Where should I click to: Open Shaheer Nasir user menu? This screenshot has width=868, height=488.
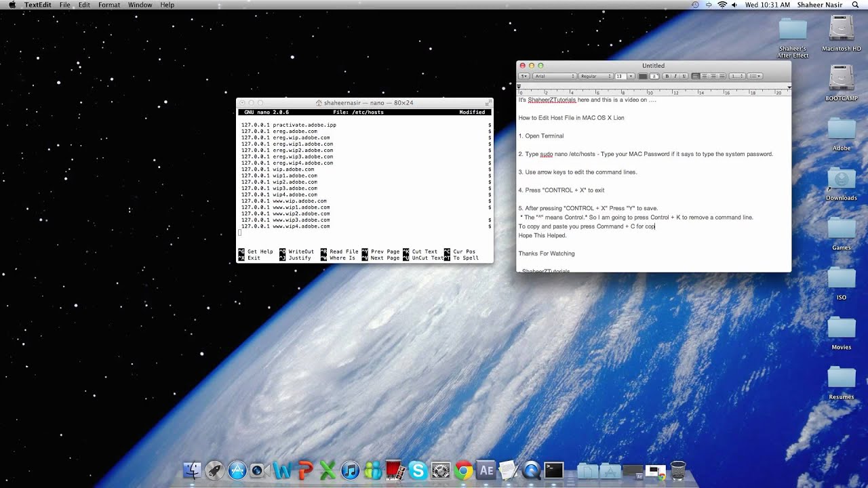point(818,5)
